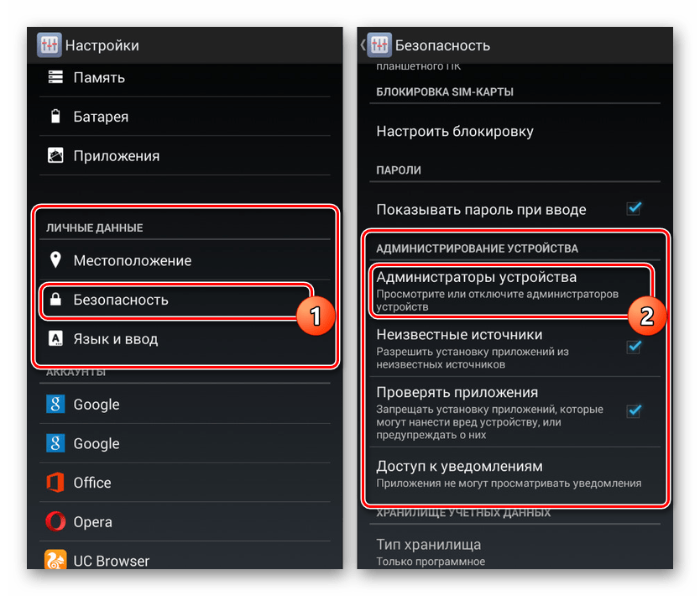Viewport: 700px width, 596px height.
Task: Tap the first Google account icon
Action: click(55, 405)
